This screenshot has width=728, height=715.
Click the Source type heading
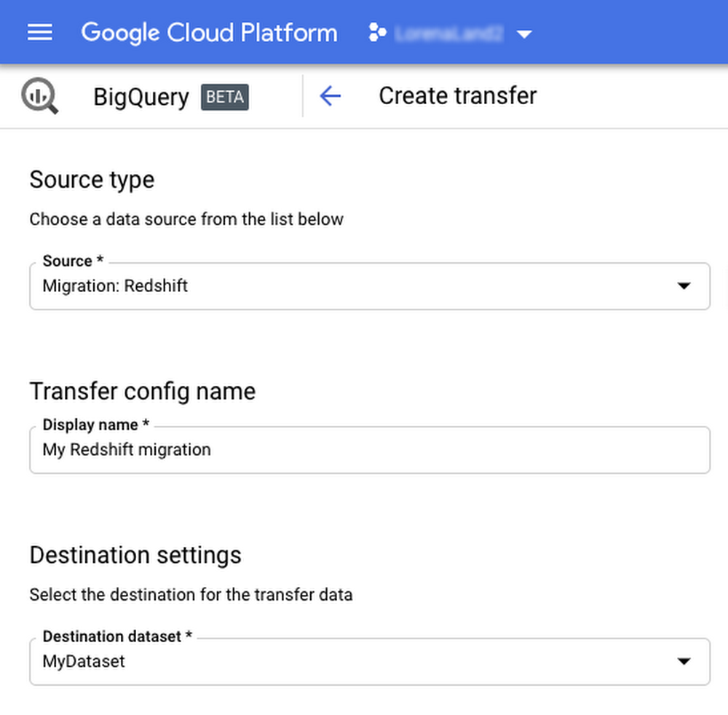pos(92,180)
